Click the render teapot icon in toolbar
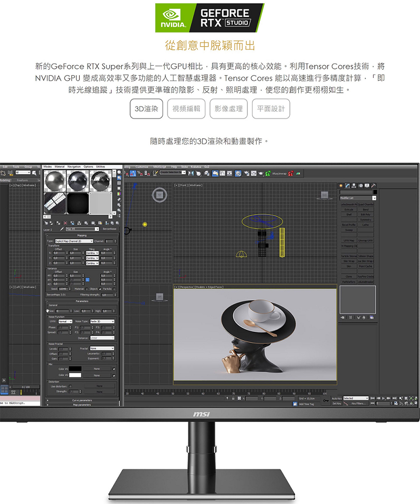This screenshot has height=504, width=420. point(261,174)
